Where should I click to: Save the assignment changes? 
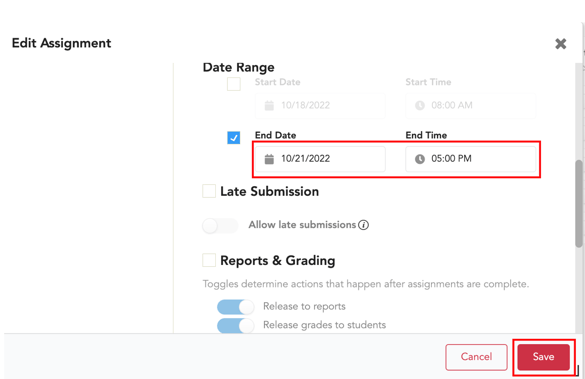[x=543, y=357]
